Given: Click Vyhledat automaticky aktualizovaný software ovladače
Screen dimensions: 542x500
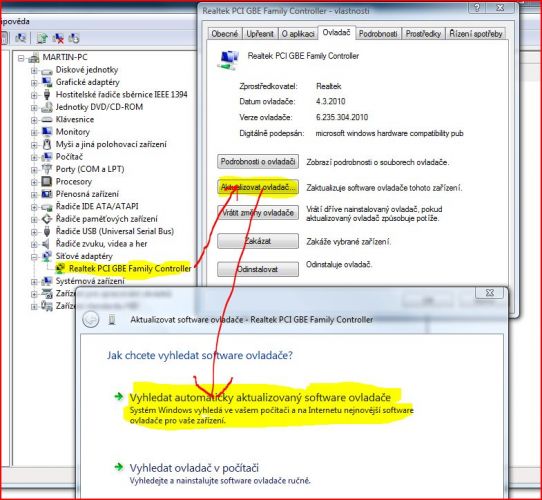Looking at the screenshot, I should click(260, 397).
